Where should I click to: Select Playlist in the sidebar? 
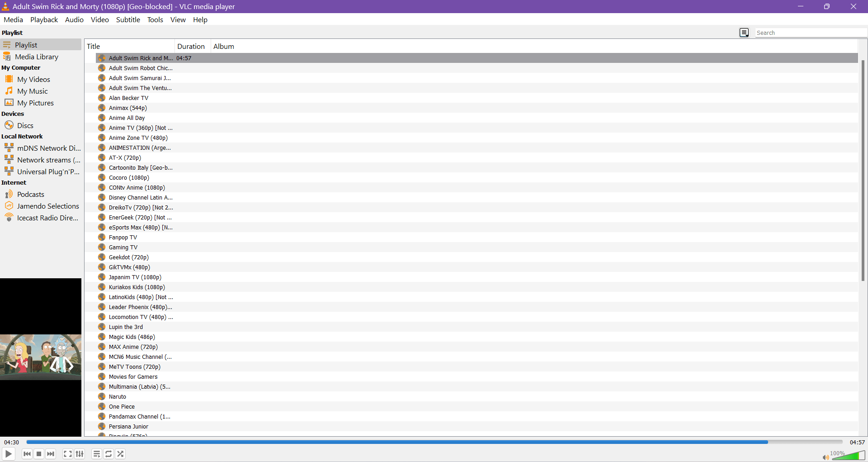click(x=41, y=45)
